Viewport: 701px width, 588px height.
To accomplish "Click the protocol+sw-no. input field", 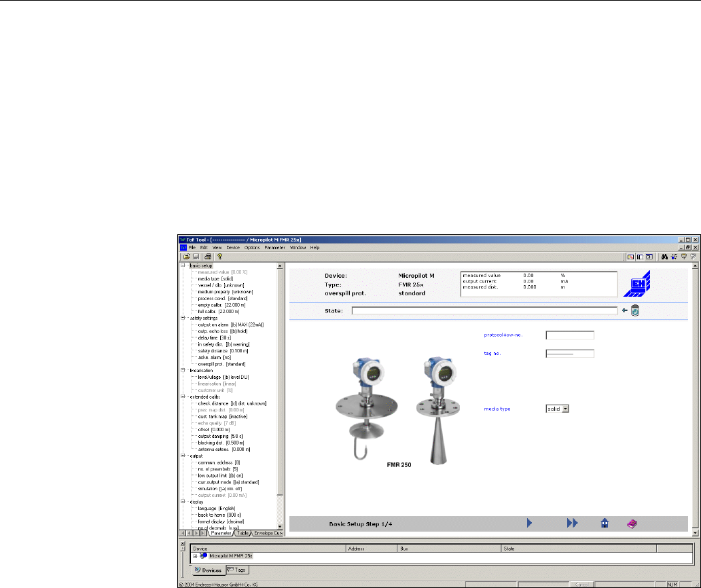I will pos(570,335).
